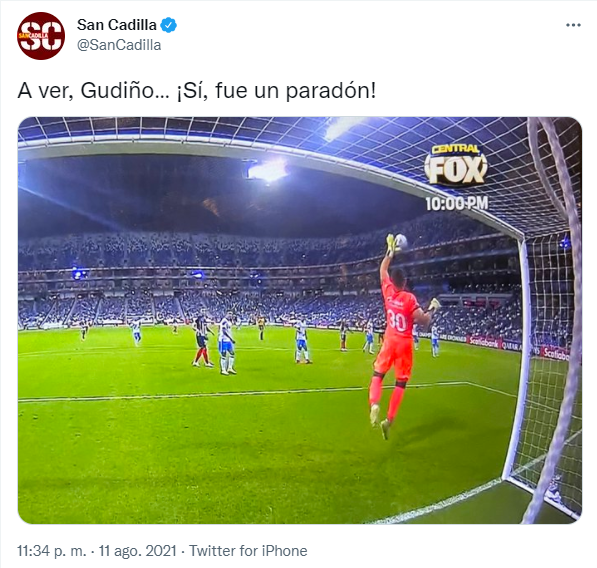Click the Scotiabank advertising board
The image size is (597, 568).
tap(484, 341)
